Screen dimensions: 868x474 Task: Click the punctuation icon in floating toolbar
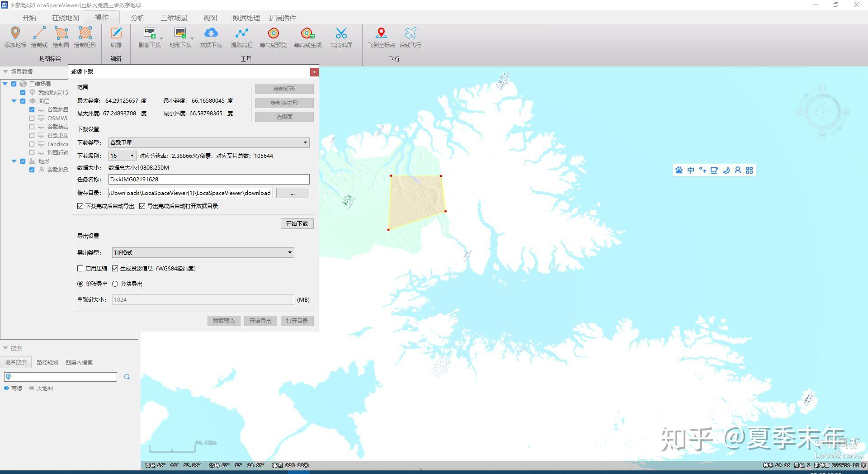click(x=702, y=170)
